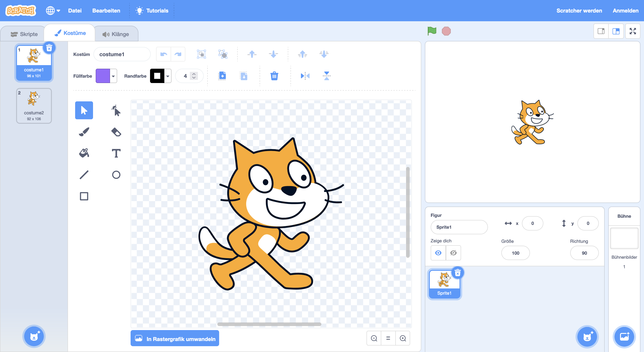Select the Brush tool

coord(84,132)
